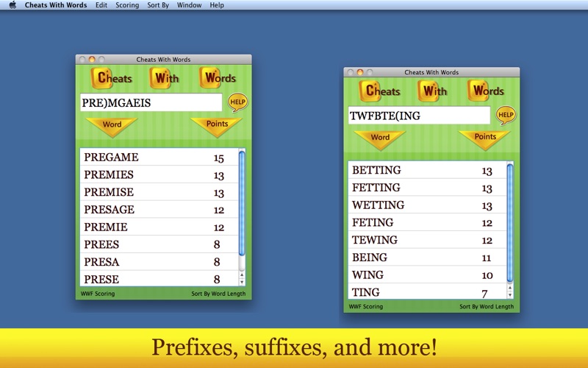Open the Sort By menu

pyautogui.click(x=158, y=5)
